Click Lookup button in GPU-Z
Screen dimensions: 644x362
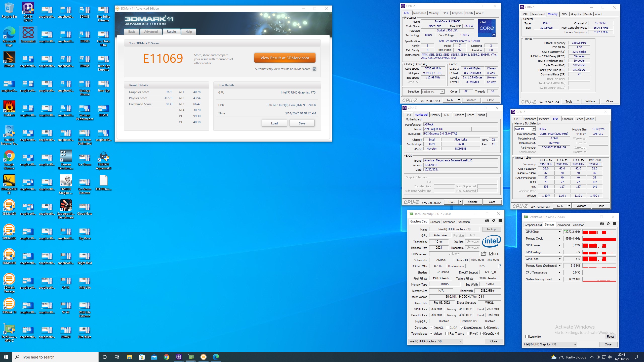tap(491, 229)
